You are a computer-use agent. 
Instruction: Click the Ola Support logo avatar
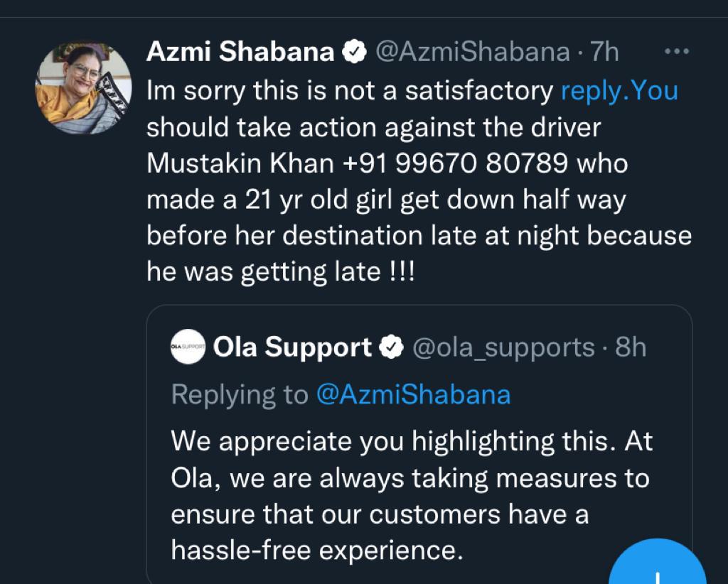[188, 347]
